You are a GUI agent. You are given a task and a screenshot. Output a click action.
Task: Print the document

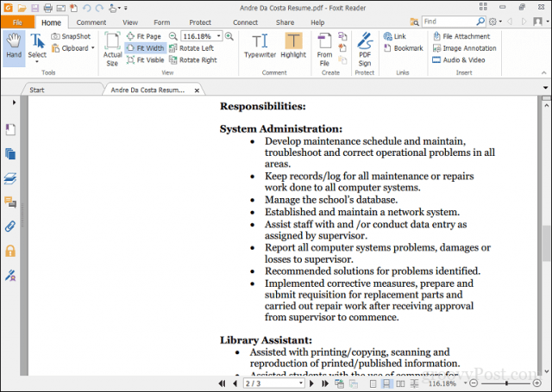click(x=48, y=8)
